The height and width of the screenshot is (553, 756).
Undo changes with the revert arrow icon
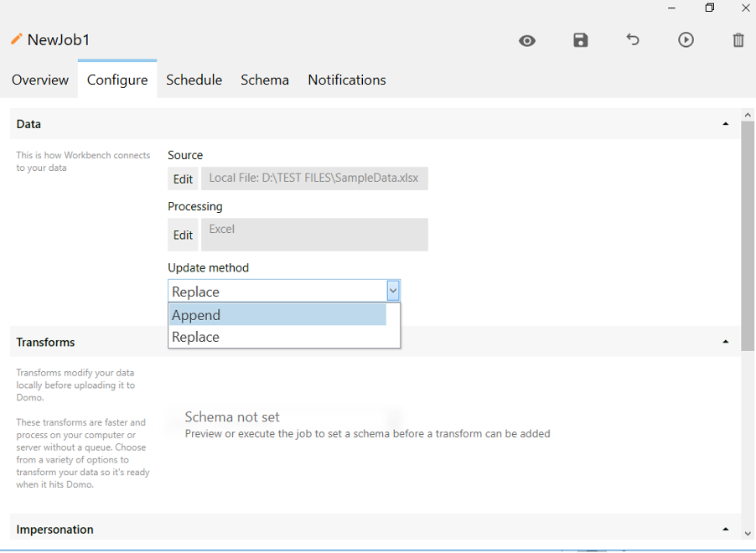click(x=633, y=40)
